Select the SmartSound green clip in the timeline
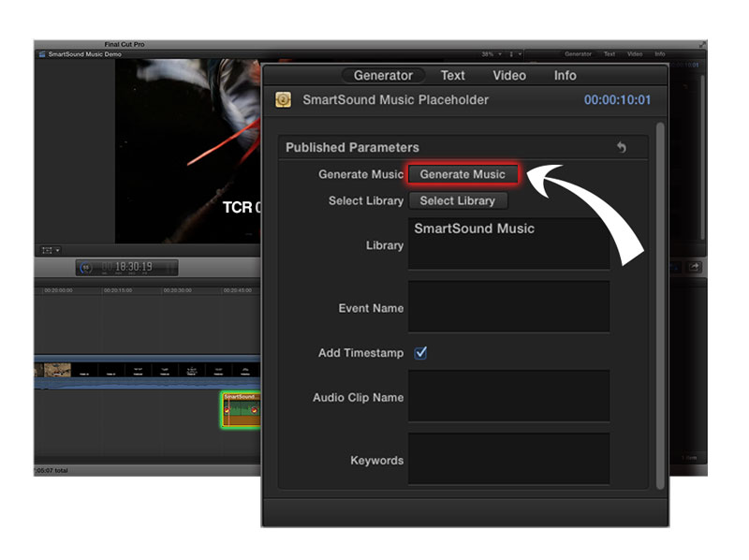The image size is (749, 560). point(241,410)
